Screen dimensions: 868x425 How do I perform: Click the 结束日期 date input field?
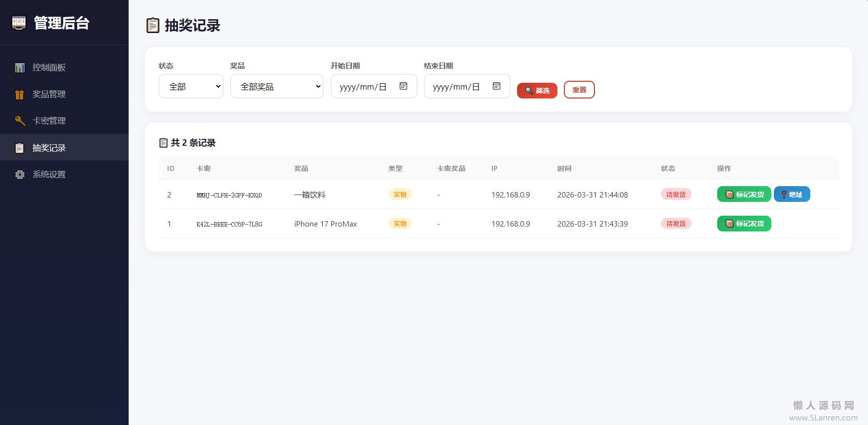pyautogui.click(x=457, y=87)
